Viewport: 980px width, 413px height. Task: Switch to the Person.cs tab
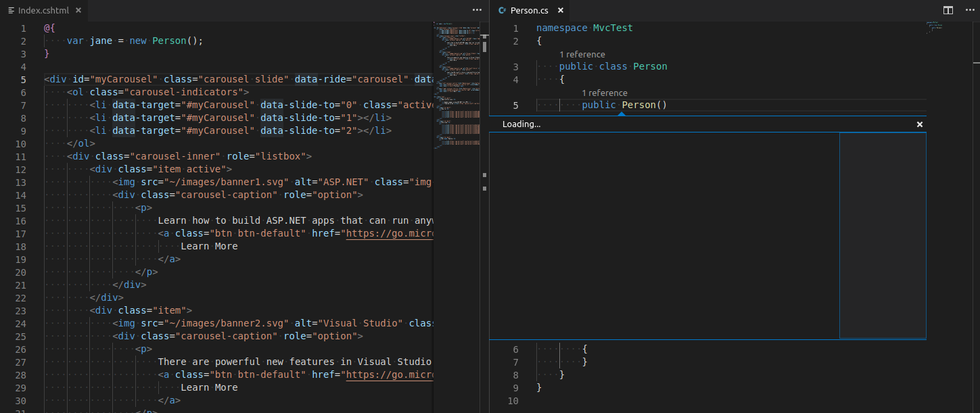[530, 10]
